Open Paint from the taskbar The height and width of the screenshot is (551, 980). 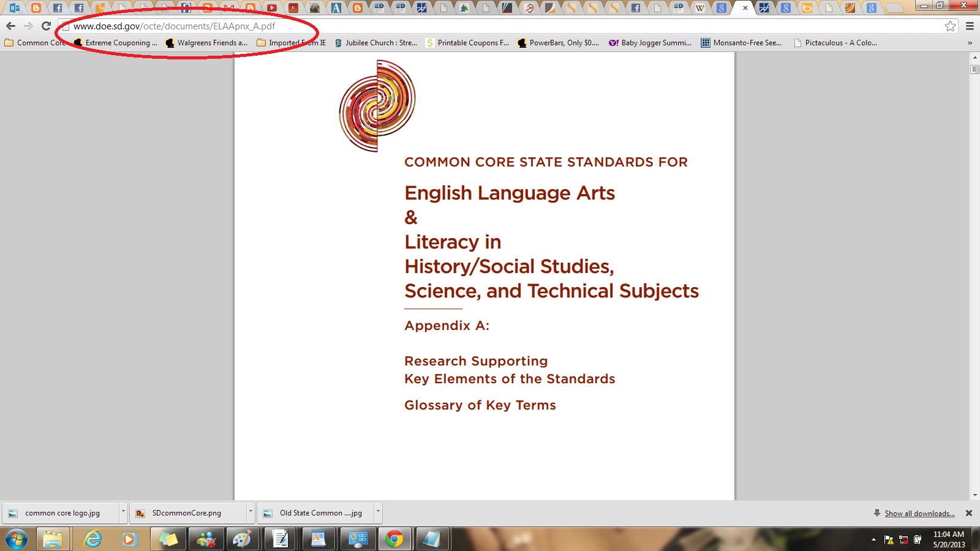[x=242, y=539]
